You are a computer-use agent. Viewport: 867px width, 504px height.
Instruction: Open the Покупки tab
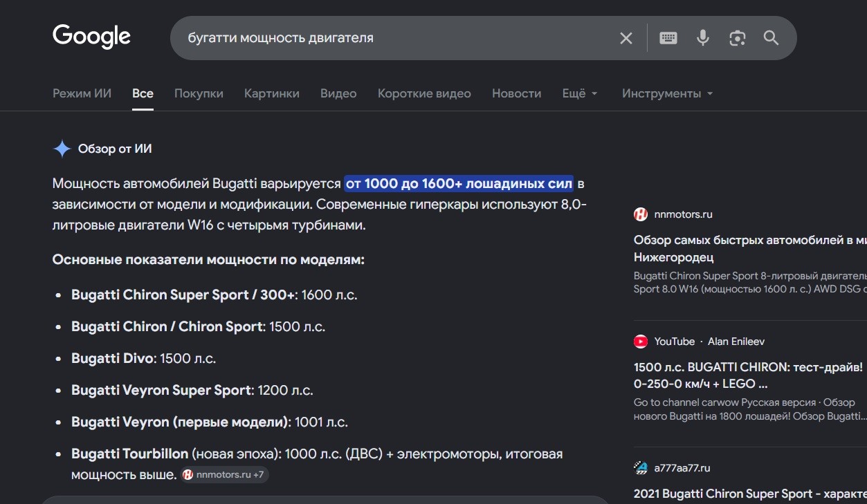[x=199, y=93]
